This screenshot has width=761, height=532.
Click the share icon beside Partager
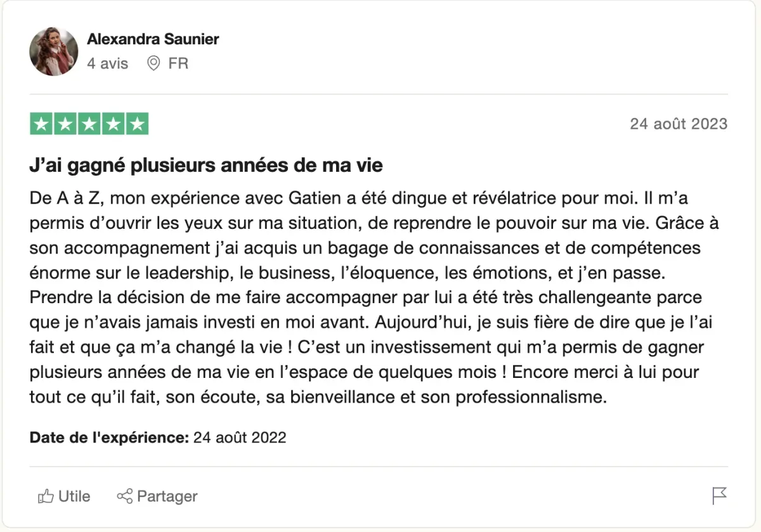click(x=125, y=496)
